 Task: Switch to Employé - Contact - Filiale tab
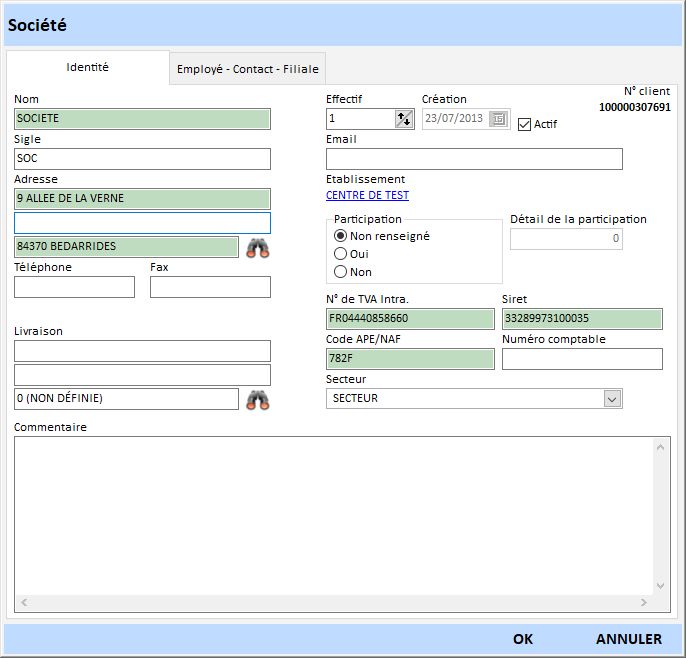[248, 69]
